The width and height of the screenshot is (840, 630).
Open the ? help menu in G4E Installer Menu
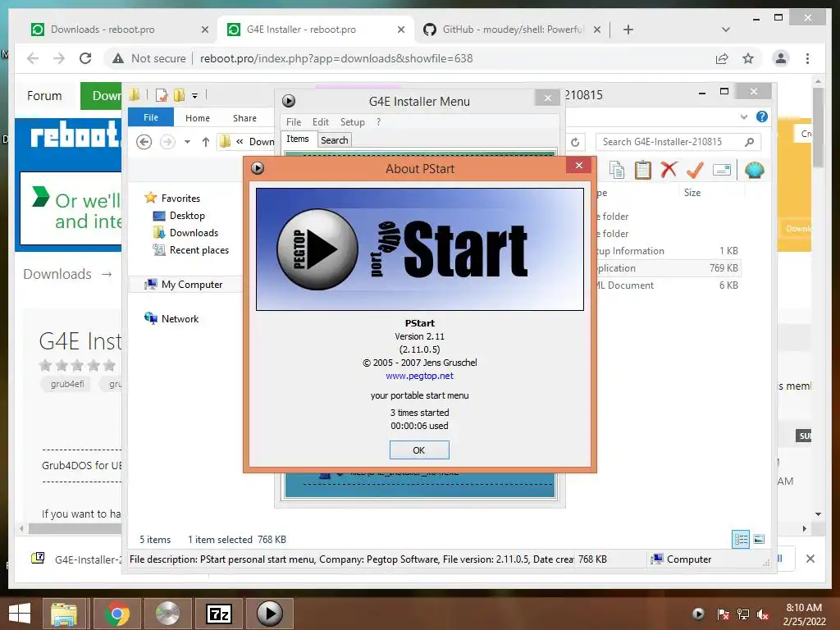tap(378, 122)
